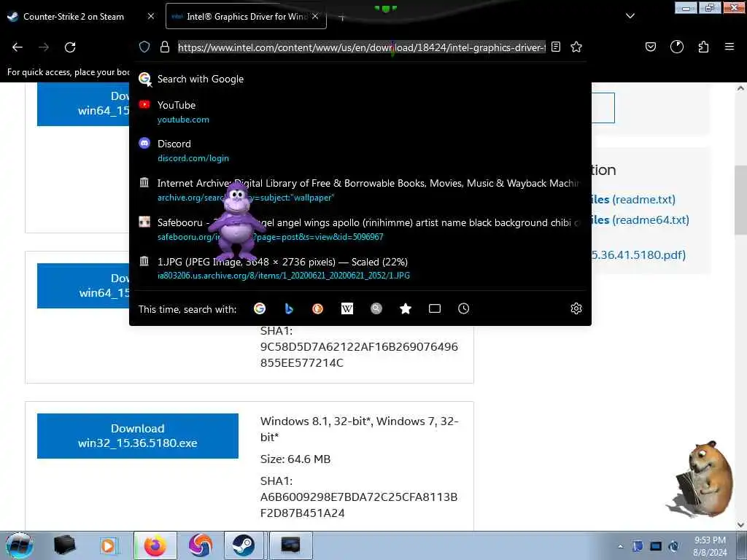Click the URL address field

click(x=362, y=47)
